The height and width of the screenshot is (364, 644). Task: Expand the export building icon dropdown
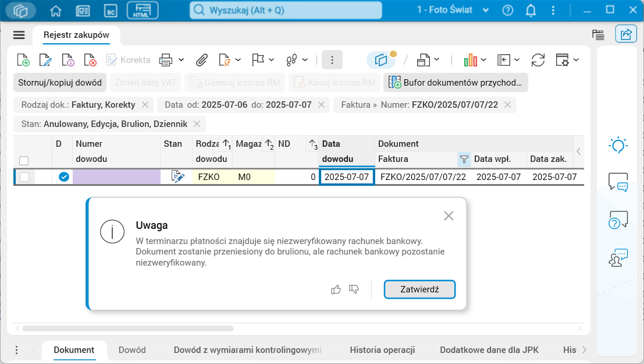tap(436, 60)
